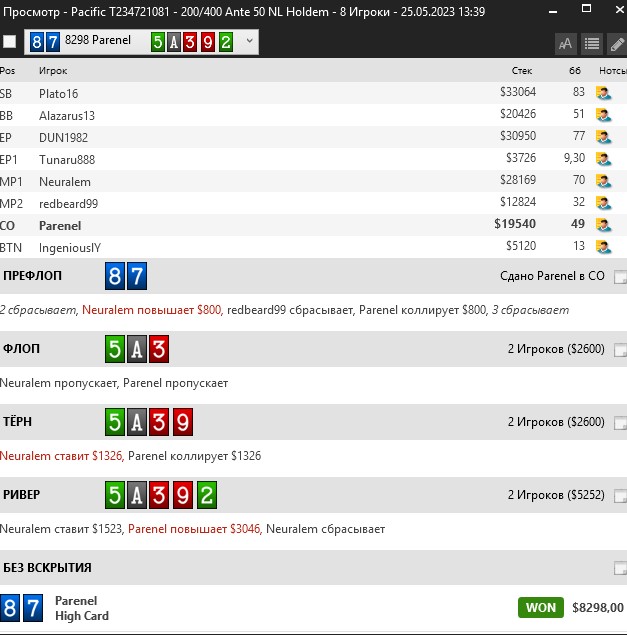Image resolution: width=627 pixels, height=635 pixels.
Task: Select player name Plato16
Action: pyautogui.click(x=58, y=94)
